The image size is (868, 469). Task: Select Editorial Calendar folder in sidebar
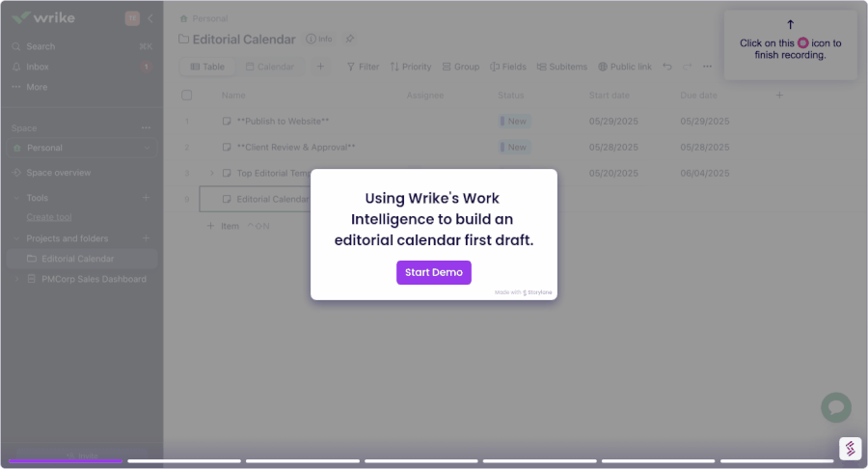point(82,259)
